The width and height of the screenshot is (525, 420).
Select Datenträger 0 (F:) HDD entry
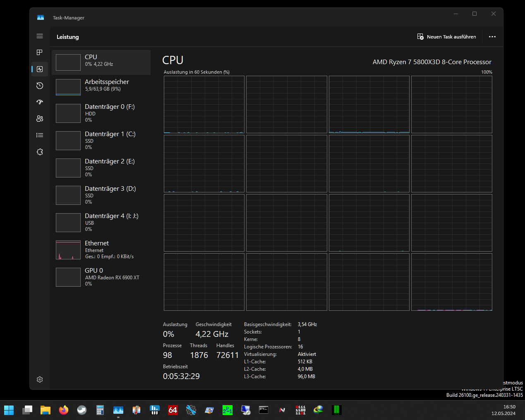click(x=101, y=113)
